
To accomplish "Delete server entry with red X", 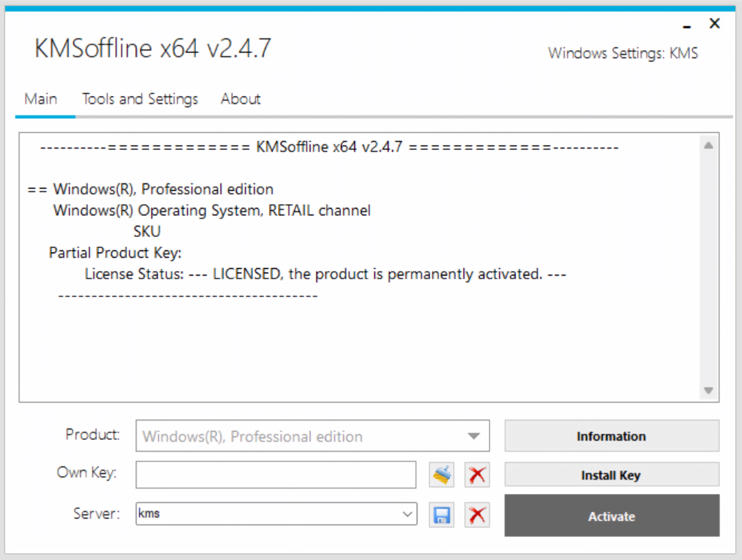I will 477,515.
